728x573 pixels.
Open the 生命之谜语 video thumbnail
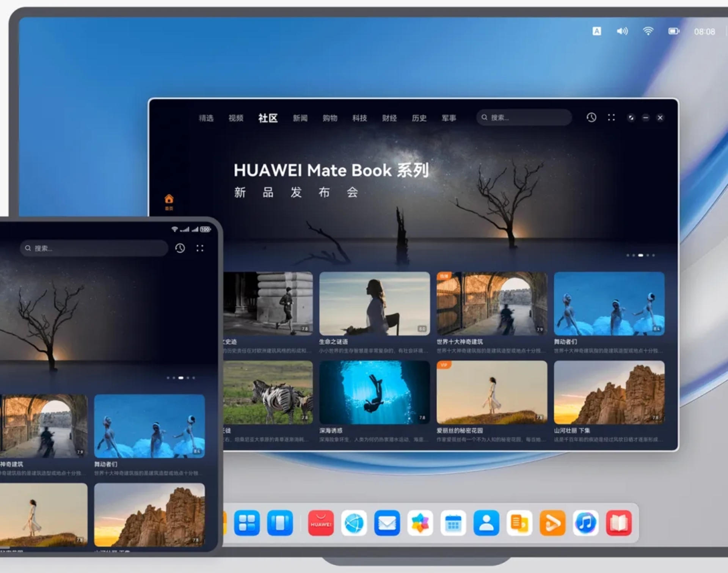pos(374,303)
